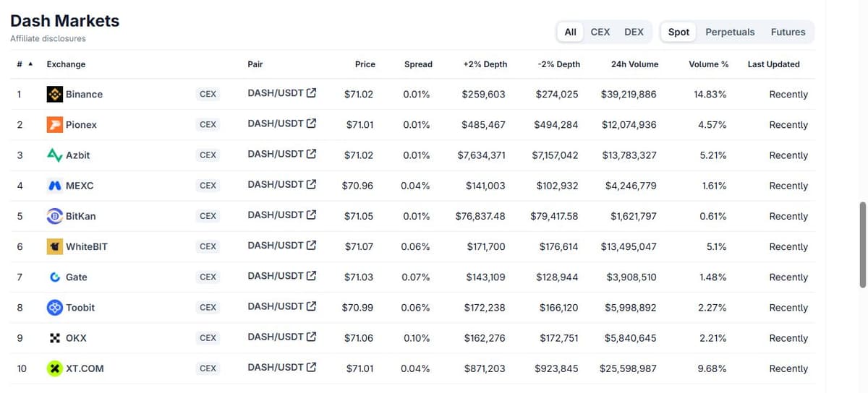Open external link icon in Gate pair

312,275
